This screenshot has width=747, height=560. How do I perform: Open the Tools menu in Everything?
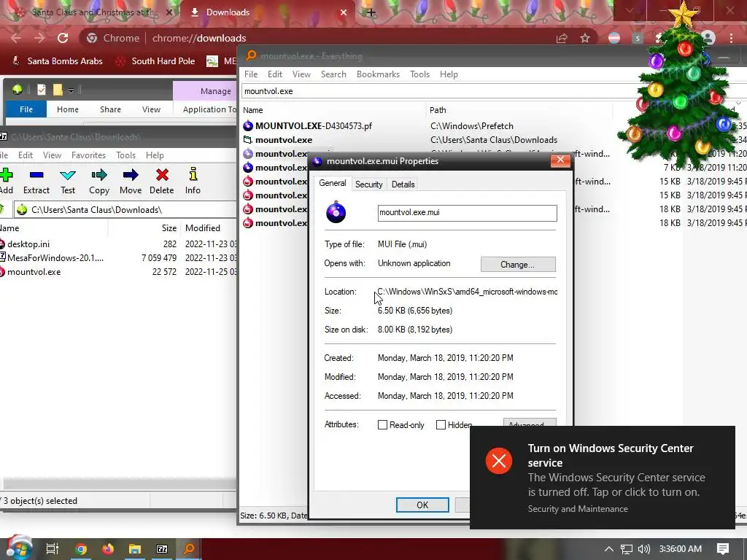point(419,74)
